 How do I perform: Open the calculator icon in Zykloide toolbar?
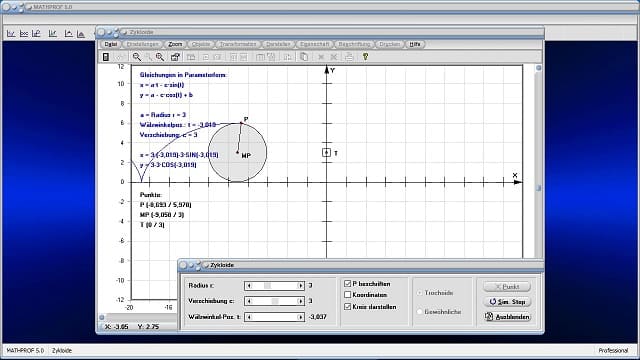[x=106, y=57]
